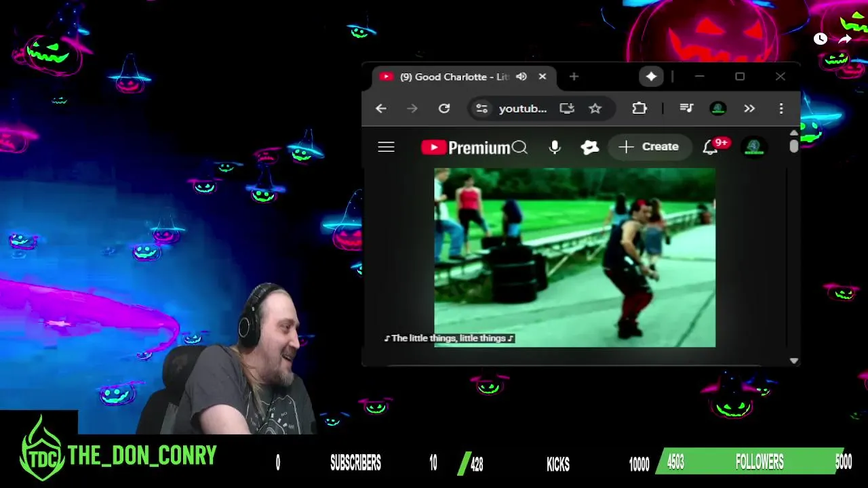Viewport: 868px width, 488px height.
Task: Click the Good Charlotte music video
Action: [574, 258]
